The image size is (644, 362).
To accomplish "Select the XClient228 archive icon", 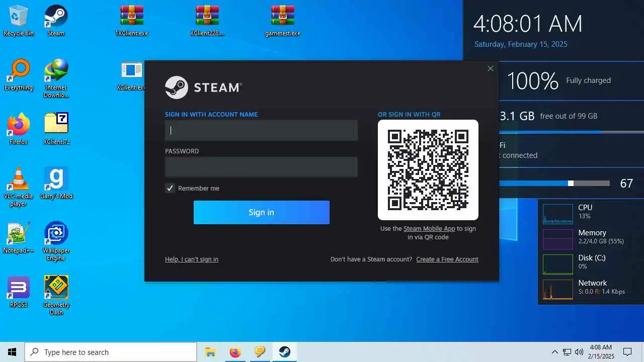I will click(207, 21).
